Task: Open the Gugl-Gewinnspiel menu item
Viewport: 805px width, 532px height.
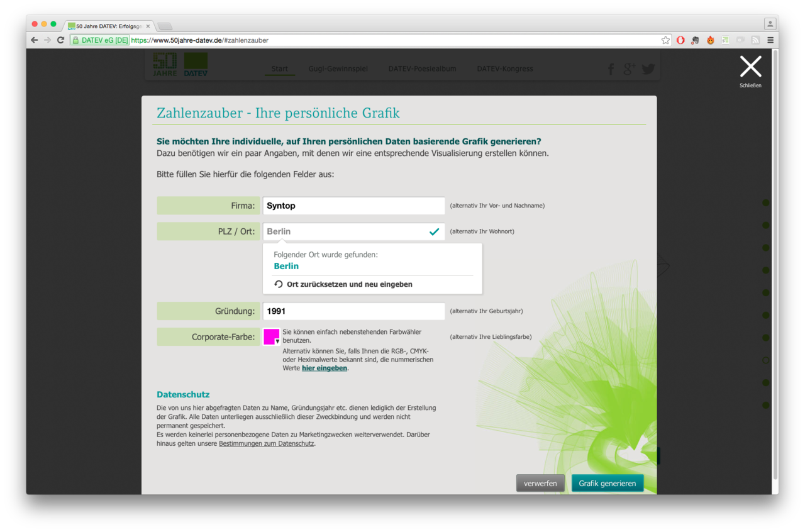Action: 338,69
